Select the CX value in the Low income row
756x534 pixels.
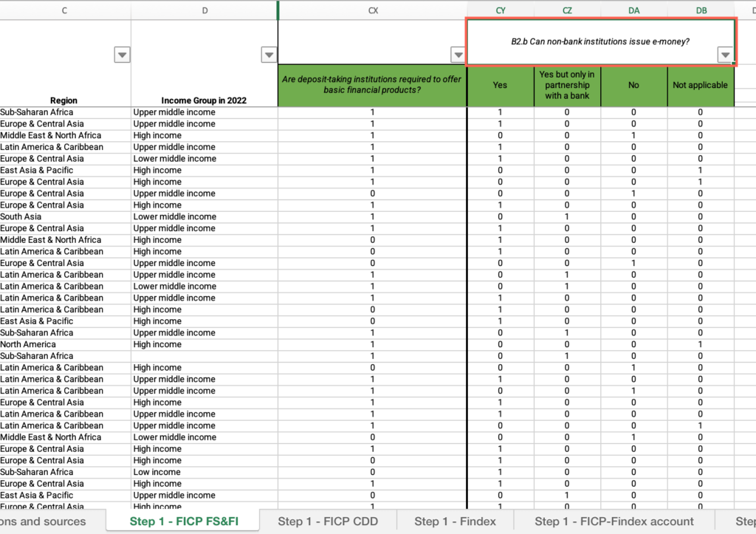pyautogui.click(x=372, y=472)
